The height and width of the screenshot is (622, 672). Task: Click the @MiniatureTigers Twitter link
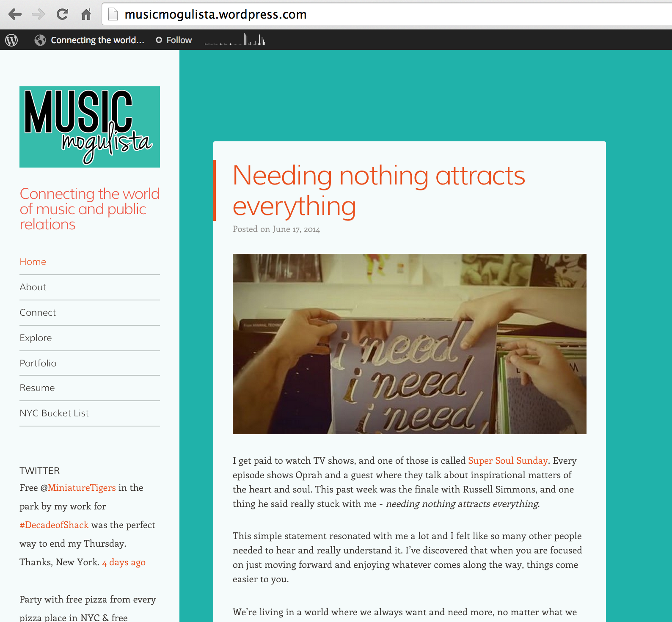click(81, 488)
